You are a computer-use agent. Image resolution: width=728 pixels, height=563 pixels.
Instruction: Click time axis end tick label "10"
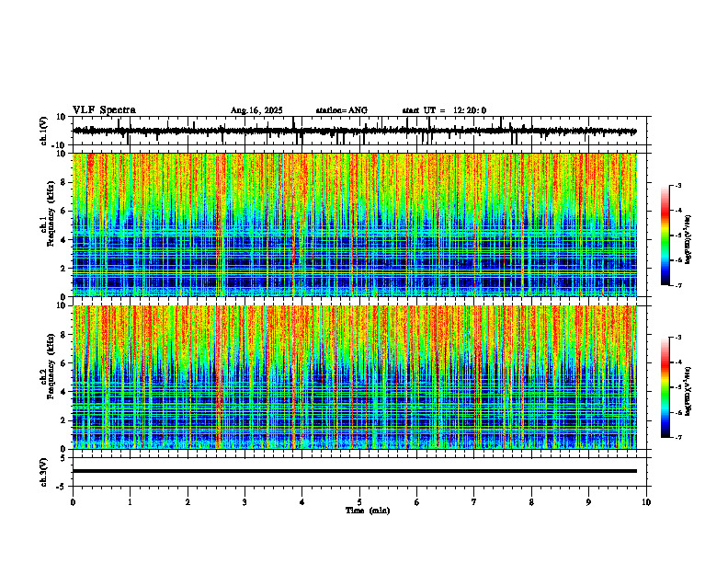(646, 502)
